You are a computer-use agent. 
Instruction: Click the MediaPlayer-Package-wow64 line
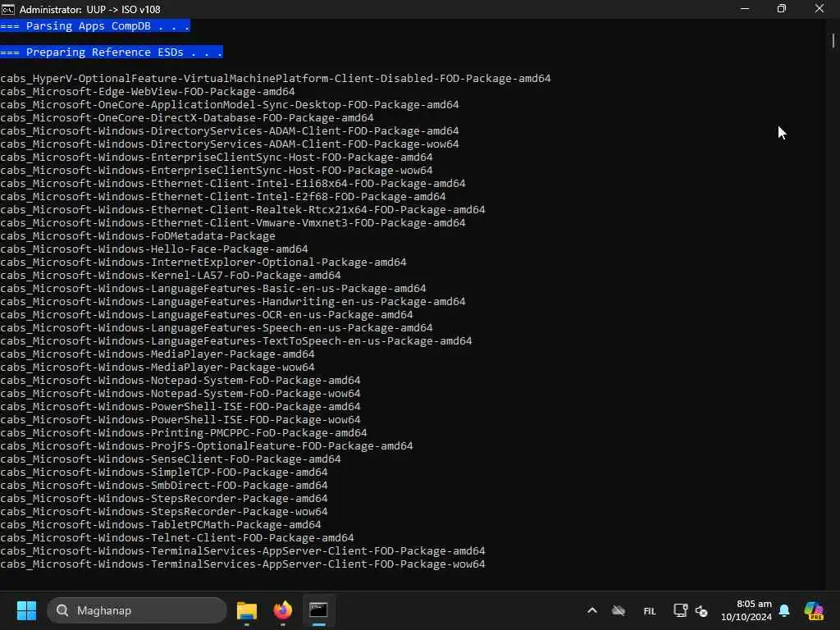pos(157,367)
